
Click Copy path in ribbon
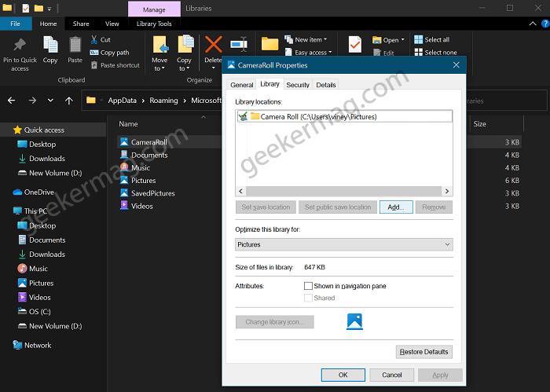click(109, 53)
